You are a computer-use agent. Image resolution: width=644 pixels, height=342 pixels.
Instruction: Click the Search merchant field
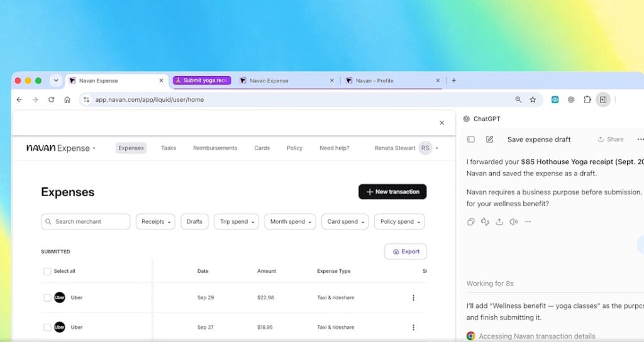point(86,222)
